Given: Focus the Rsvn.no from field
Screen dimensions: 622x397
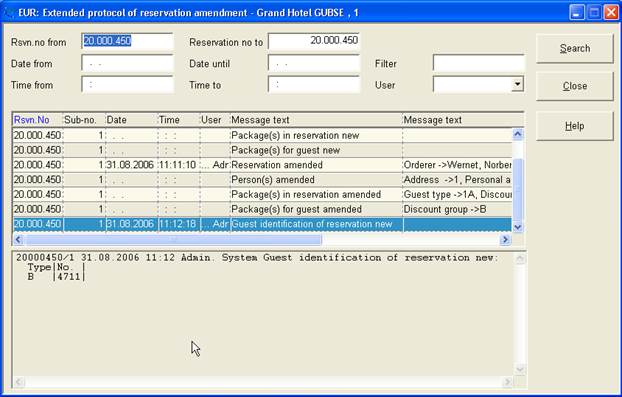Looking at the screenshot, I should pyautogui.click(x=127, y=41).
